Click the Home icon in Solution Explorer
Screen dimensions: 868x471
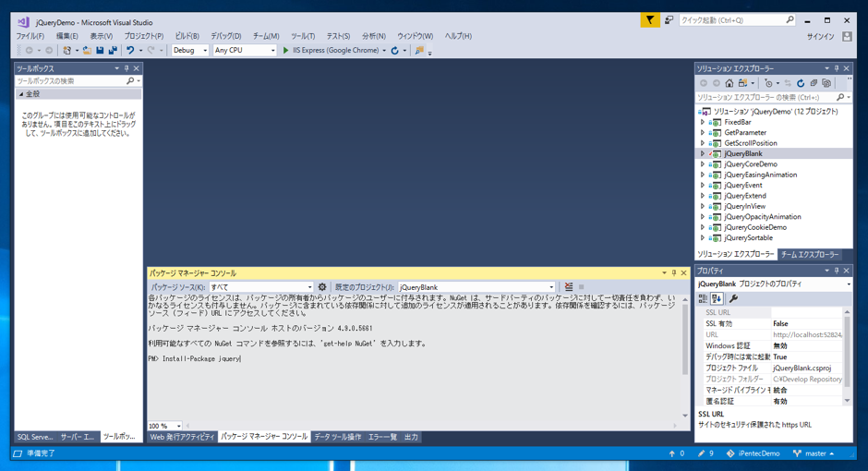pyautogui.click(x=729, y=83)
